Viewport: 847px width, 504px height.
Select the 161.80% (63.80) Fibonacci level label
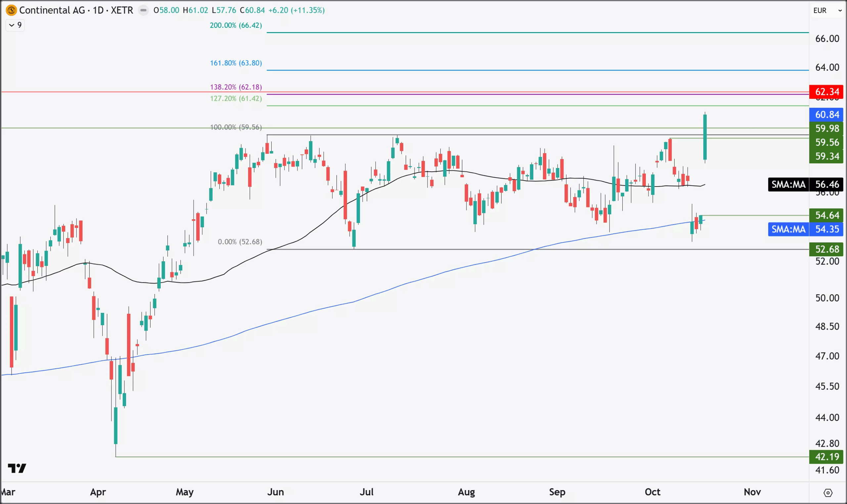point(236,63)
